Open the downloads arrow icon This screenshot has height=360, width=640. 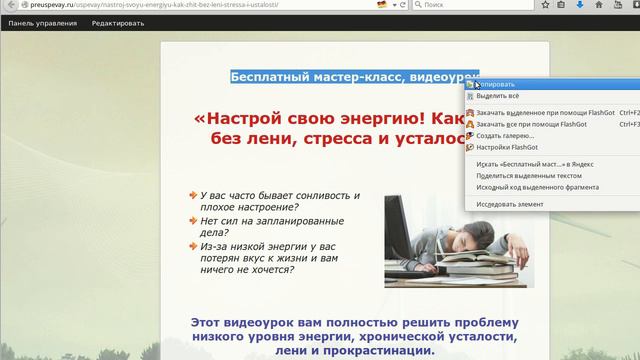[580, 4]
